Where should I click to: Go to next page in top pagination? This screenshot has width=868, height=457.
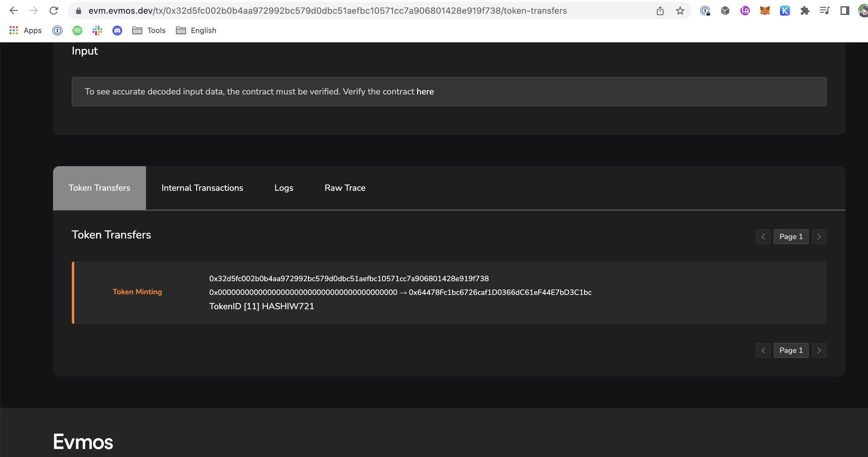pyautogui.click(x=819, y=236)
